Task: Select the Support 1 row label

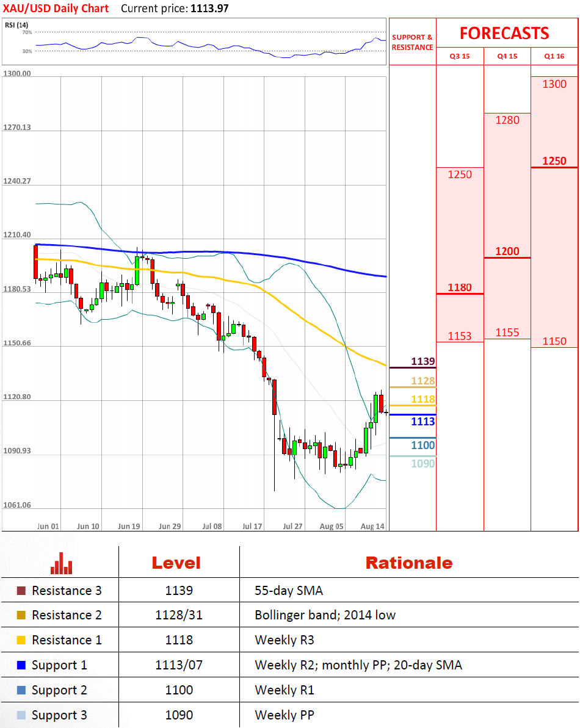Action: (x=59, y=665)
